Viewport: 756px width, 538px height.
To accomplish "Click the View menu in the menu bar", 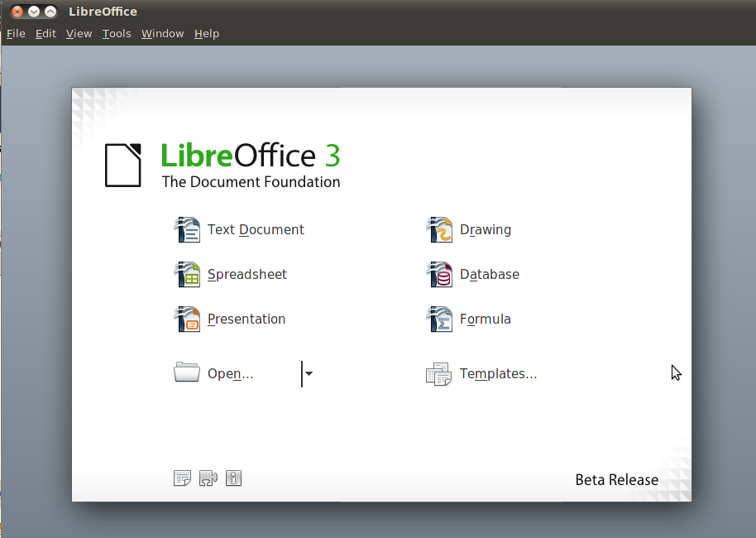I will [79, 33].
